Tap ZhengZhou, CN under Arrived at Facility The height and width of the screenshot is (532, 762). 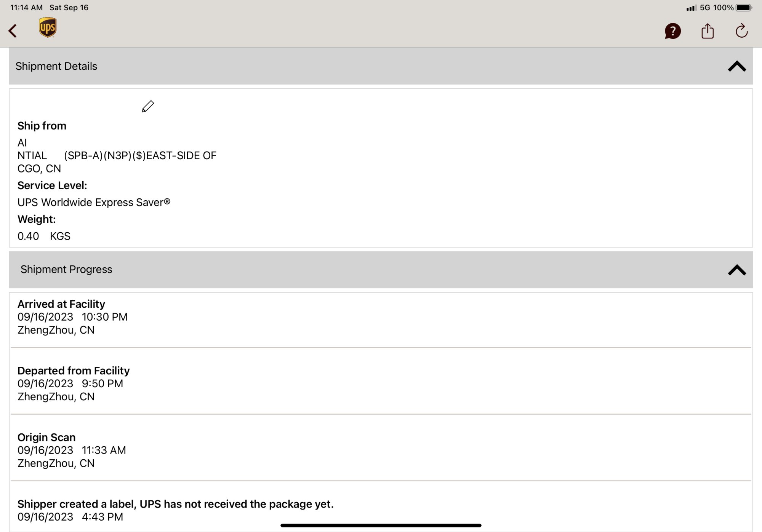pos(56,330)
